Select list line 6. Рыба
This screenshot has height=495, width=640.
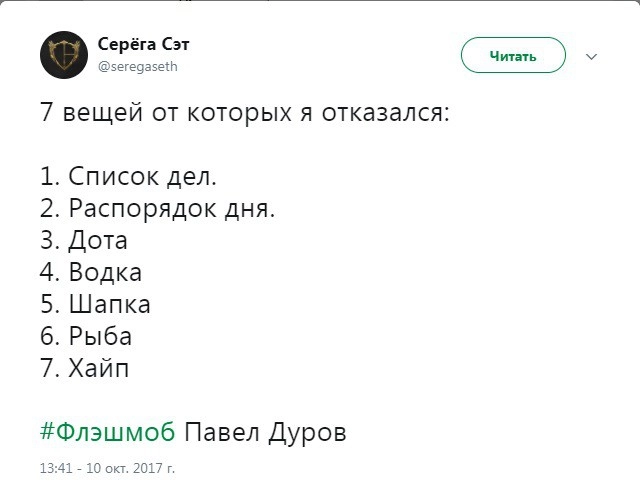(86, 336)
